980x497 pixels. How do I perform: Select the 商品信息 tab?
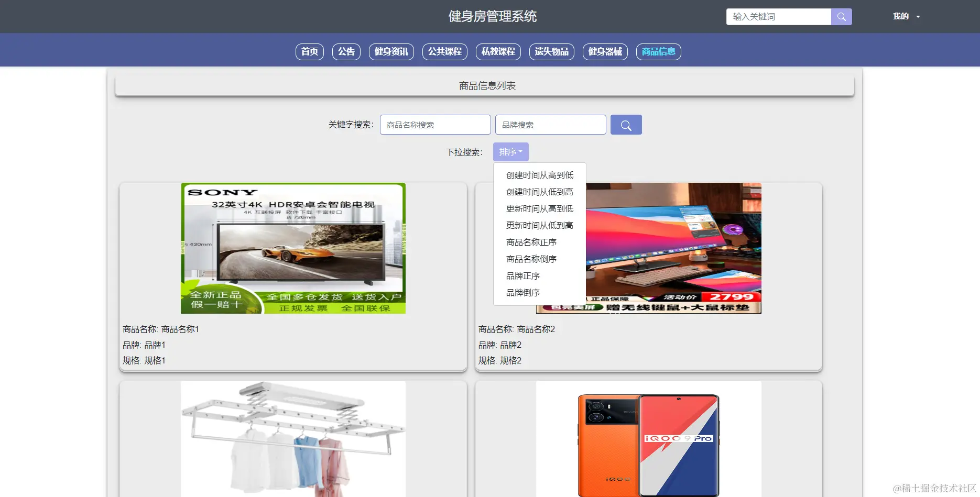pyautogui.click(x=659, y=51)
